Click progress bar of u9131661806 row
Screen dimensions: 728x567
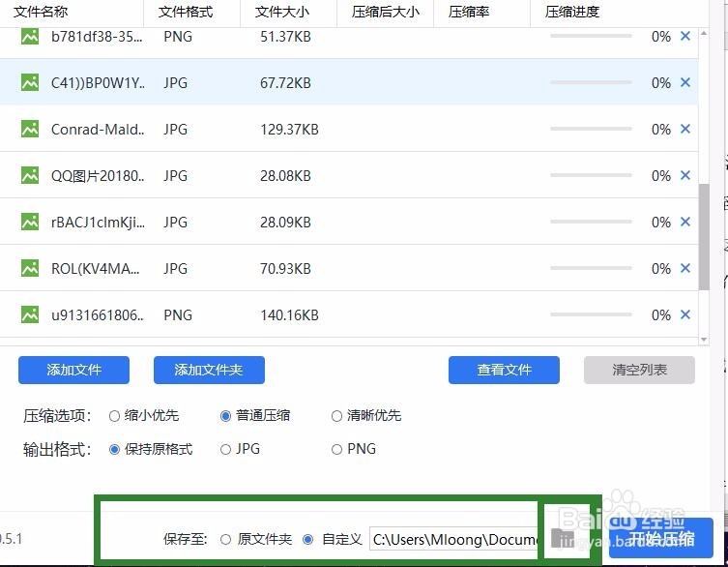click(591, 314)
